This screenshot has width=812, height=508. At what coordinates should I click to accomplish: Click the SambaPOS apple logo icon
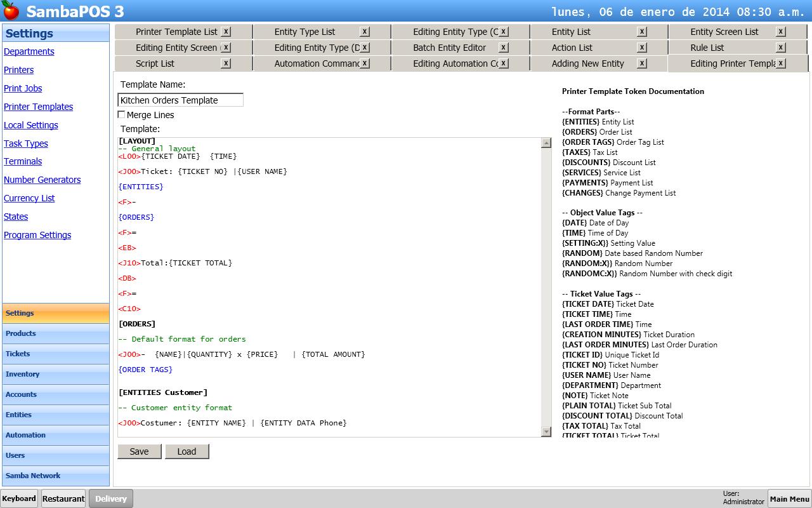11,11
